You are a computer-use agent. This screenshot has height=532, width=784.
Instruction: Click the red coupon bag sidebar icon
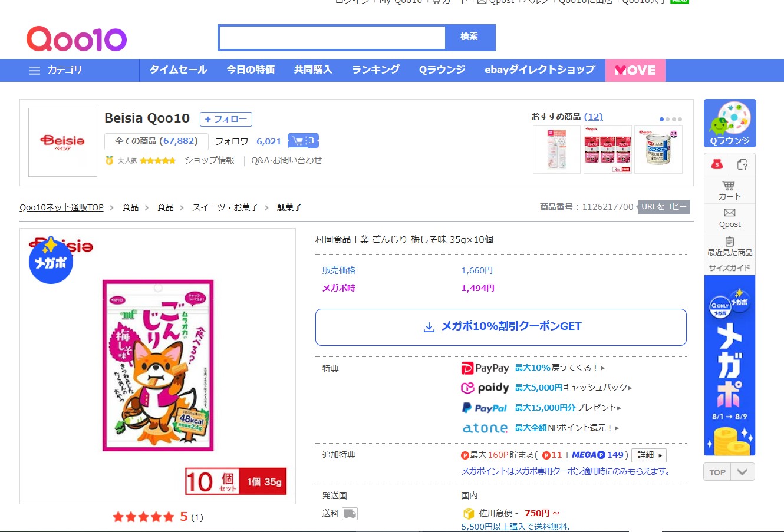click(717, 164)
